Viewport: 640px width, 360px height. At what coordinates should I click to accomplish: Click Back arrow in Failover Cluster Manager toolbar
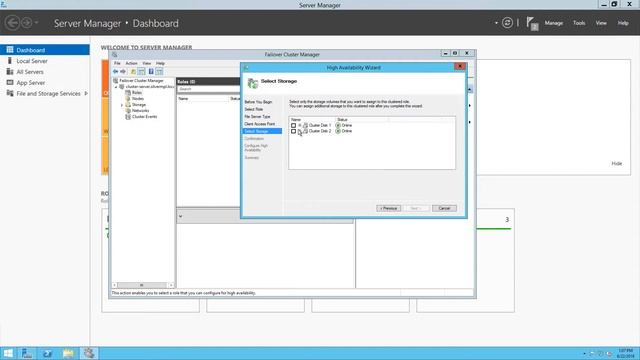click(116, 71)
